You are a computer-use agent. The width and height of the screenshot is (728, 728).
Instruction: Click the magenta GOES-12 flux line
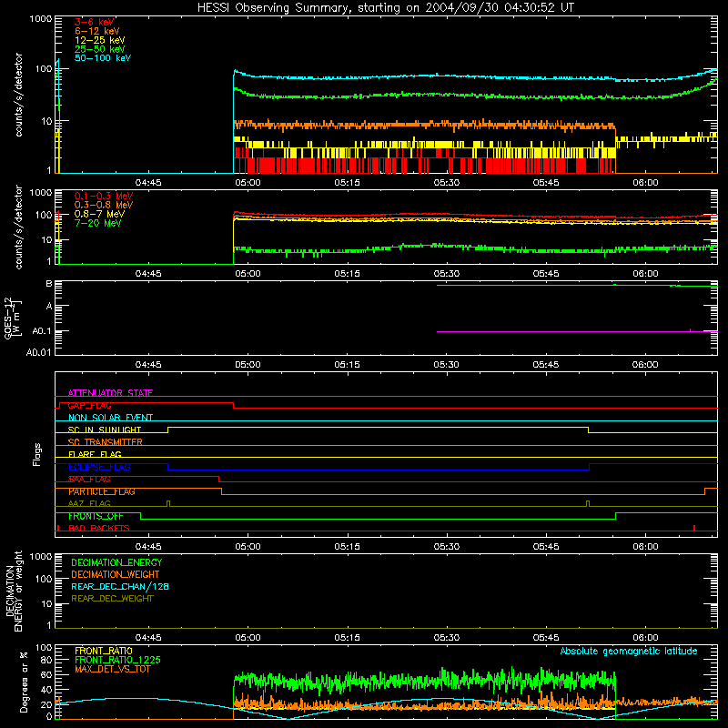(x=576, y=331)
